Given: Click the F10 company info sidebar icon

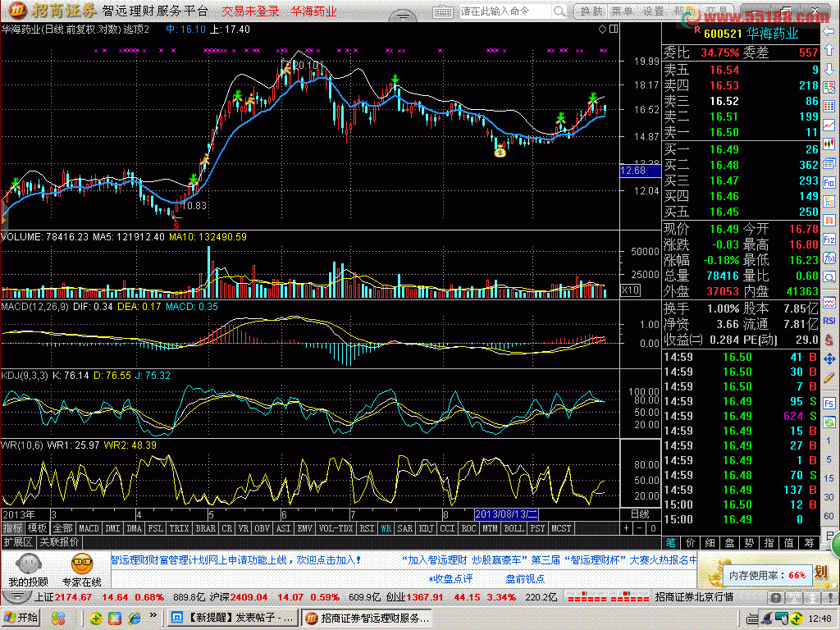Looking at the screenshot, I should pos(829,183).
